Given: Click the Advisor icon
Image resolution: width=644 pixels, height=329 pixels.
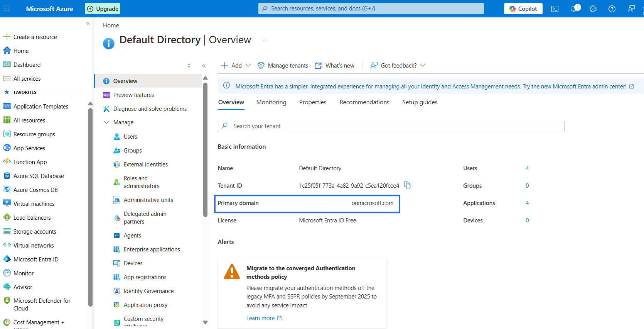Looking at the screenshot, I should pyautogui.click(x=7, y=287).
